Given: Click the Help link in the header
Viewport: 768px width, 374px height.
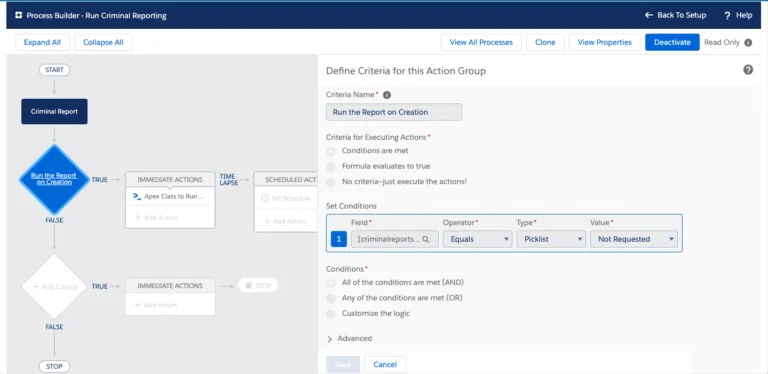Looking at the screenshot, I should [738, 15].
